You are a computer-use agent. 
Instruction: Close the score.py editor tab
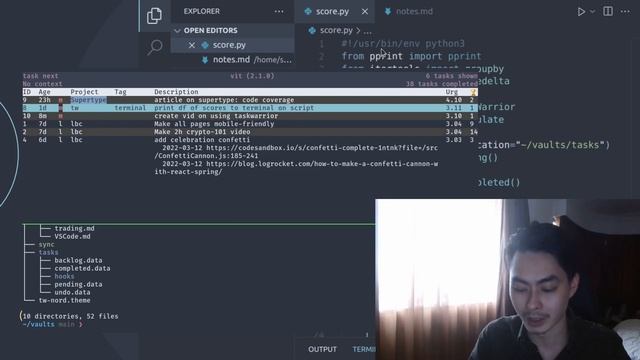[365, 11]
